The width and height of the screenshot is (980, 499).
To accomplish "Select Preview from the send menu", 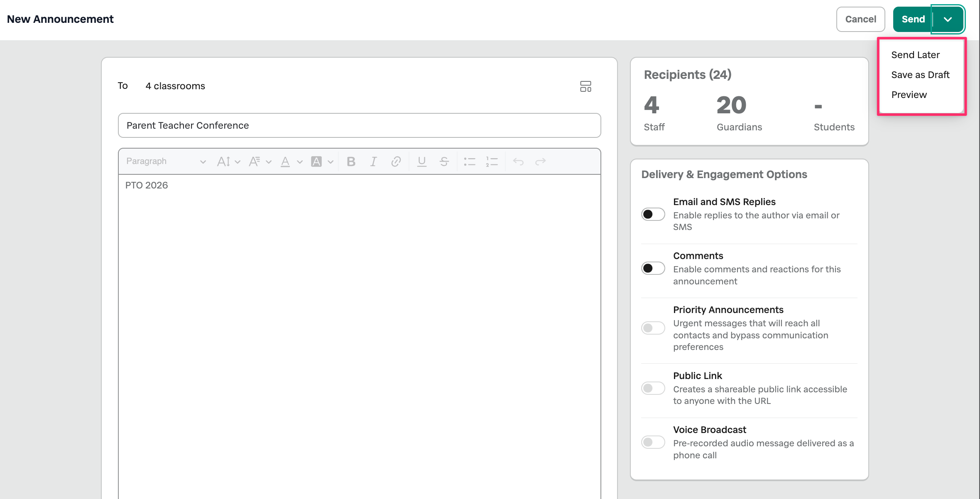I will tap(909, 95).
